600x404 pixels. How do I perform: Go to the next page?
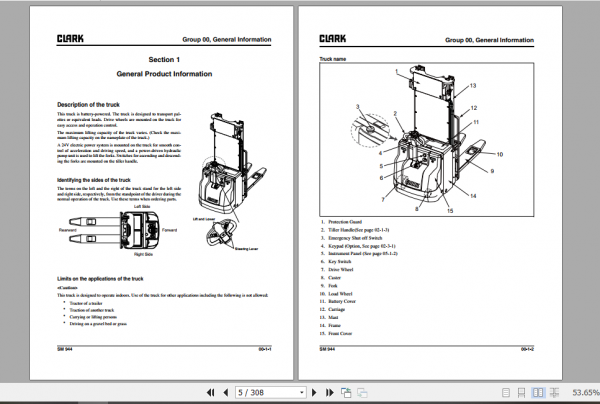point(314,393)
